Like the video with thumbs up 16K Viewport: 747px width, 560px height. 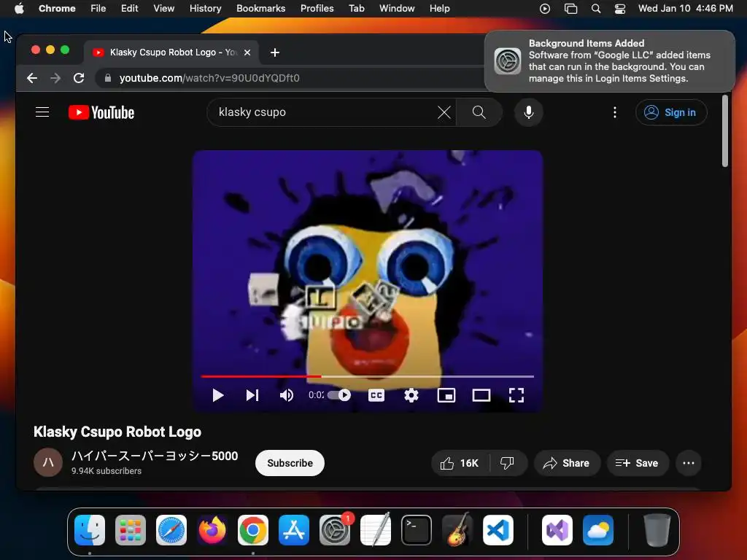click(460, 463)
